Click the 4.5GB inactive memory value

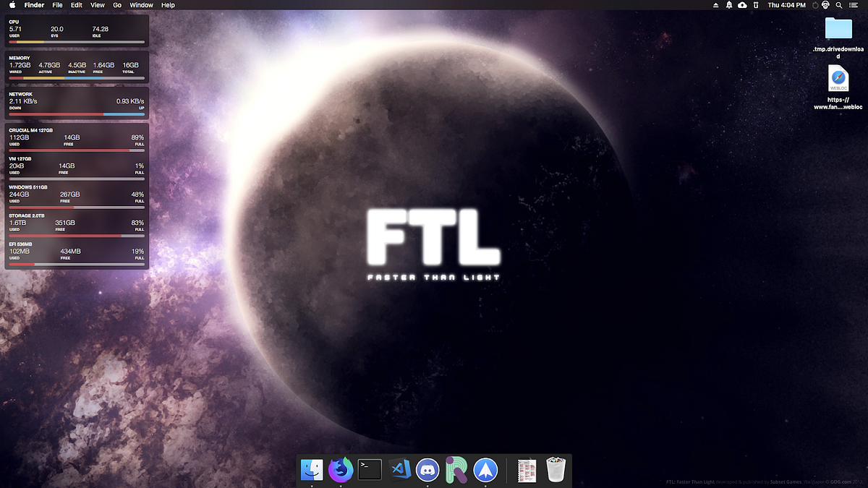click(x=77, y=65)
